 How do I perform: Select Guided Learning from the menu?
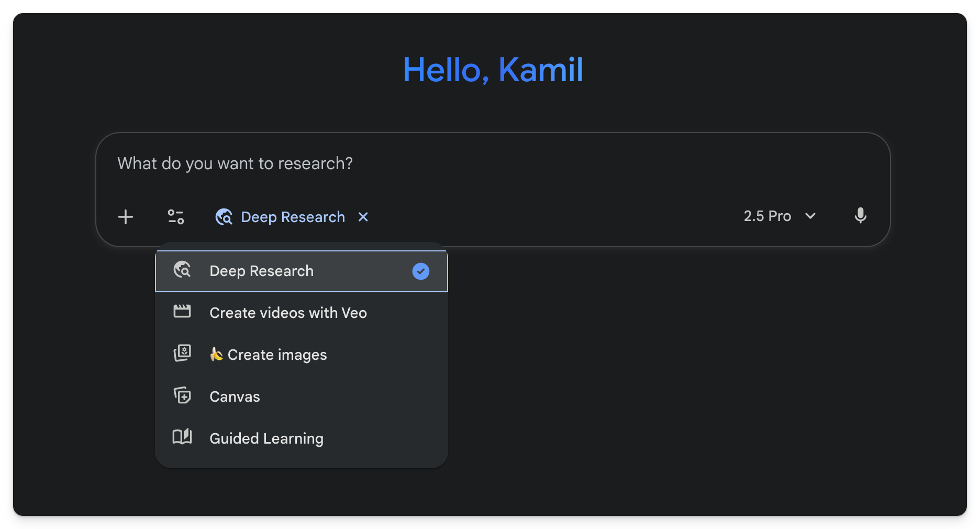pos(302,438)
